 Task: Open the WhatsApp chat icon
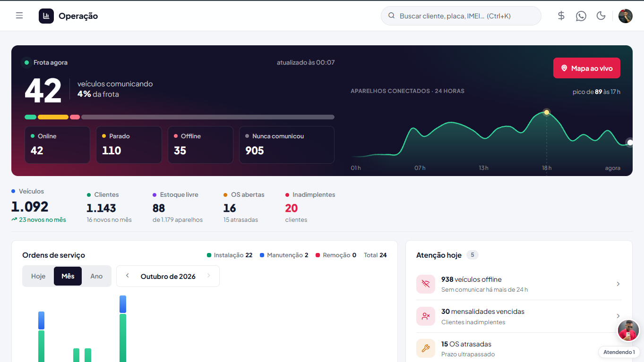coord(581,16)
